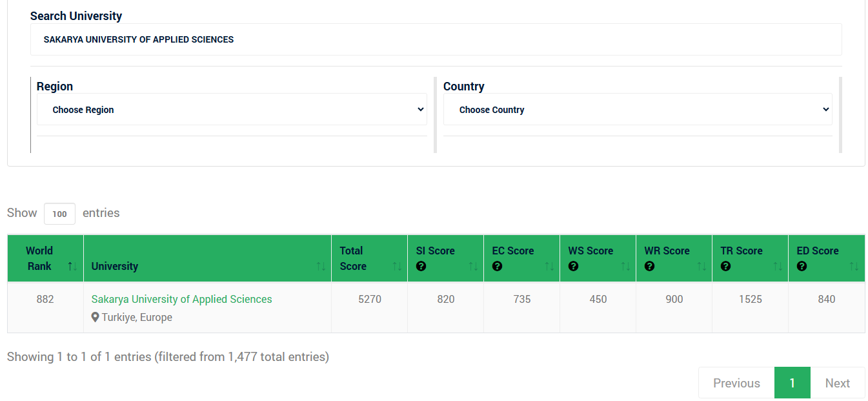Select the ED score value 840

pos(827,299)
